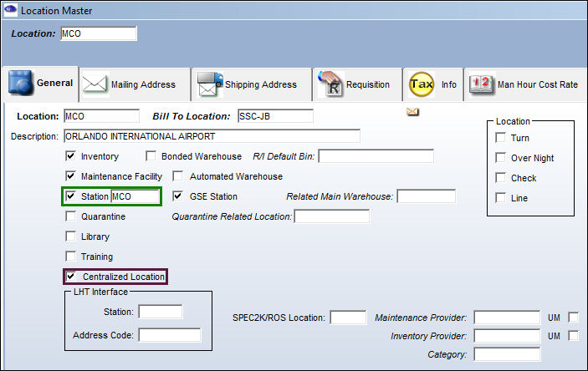
Task: Click the R/I Default Bin label
Action: (x=284, y=156)
